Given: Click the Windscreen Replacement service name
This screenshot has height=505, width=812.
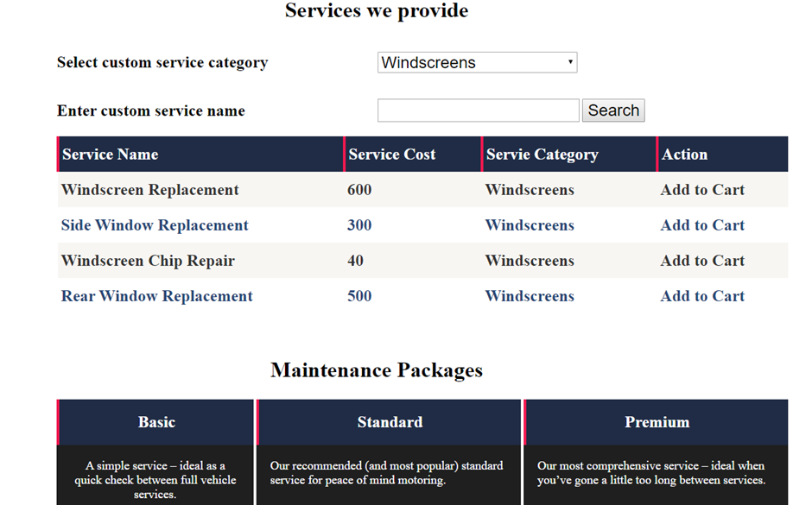Looking at the screenshot, I should [x=149, y=190].
